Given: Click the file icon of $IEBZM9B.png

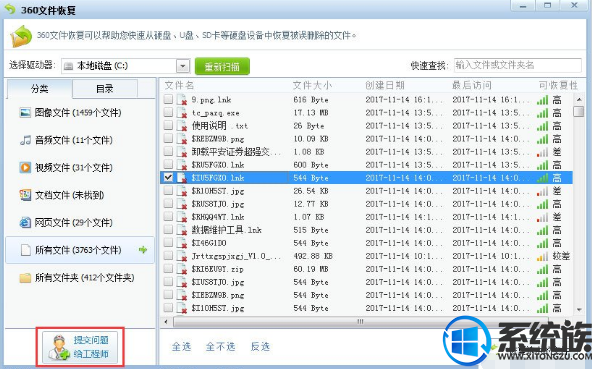Looking at the screenshot, I should coord(182,295).
